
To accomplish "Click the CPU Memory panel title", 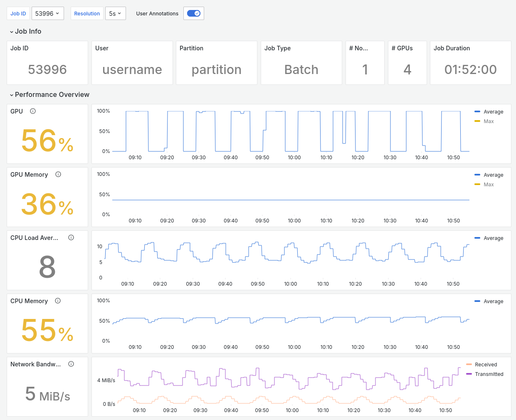I will pyautogui.click(x=29, y=301).
